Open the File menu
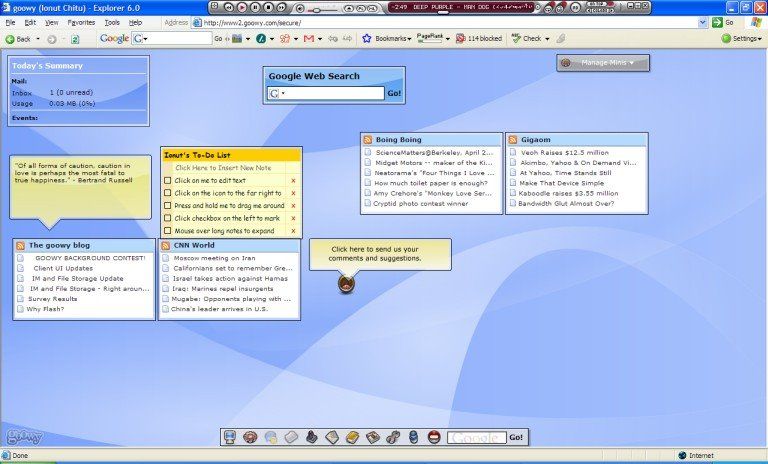Image resolution: width=768 pixels, height=464 pixels. click(10, 23)
